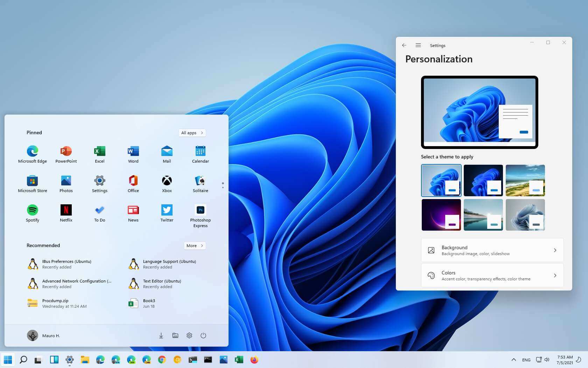Click the Firefox icon on the taskbar
This screenshot has width=588, height=368.
coord(254,360)
